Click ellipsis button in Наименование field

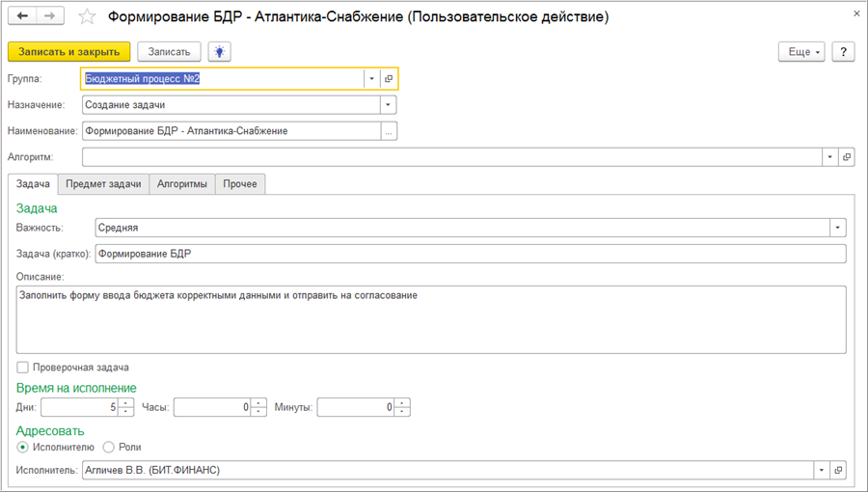coord(389,131)
